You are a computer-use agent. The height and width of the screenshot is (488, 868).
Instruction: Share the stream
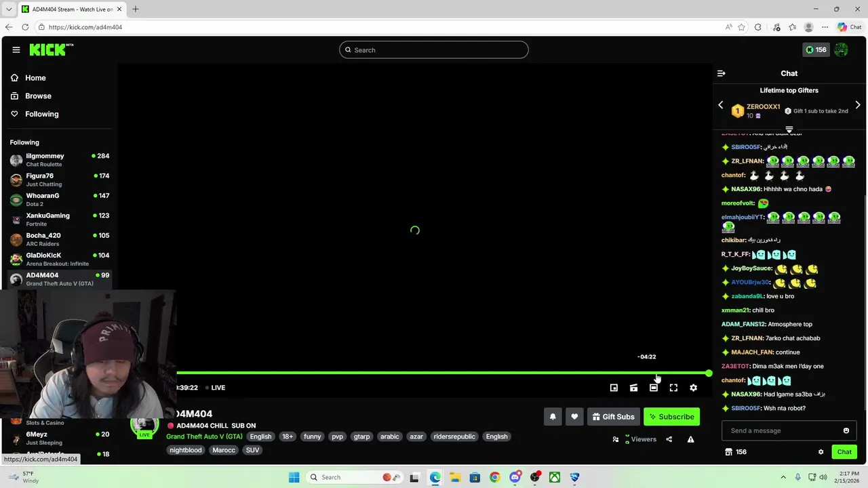669,439
